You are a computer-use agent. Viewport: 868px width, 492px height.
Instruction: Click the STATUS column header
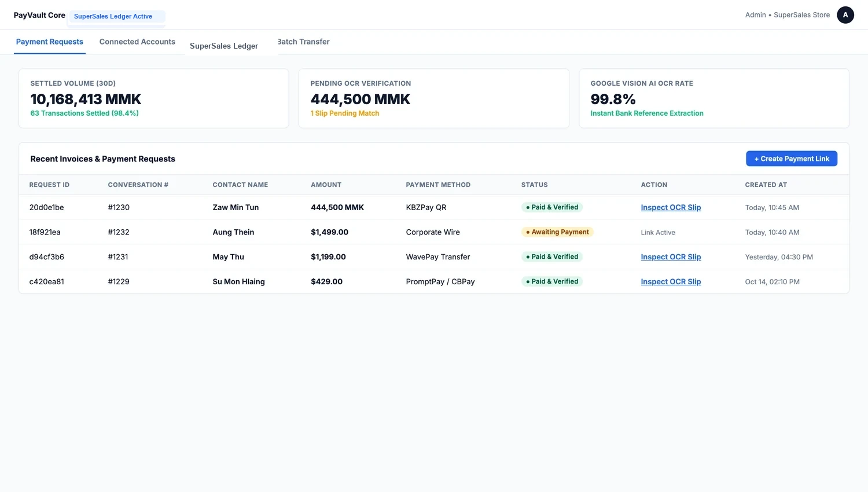534,185
